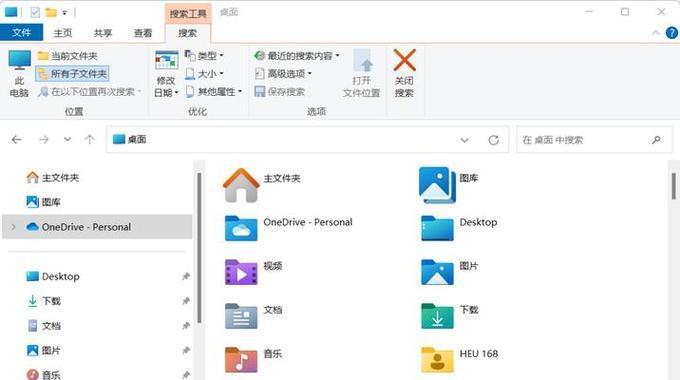Toggle 所有子文件夹 search scope

click(x=72, y=74)
